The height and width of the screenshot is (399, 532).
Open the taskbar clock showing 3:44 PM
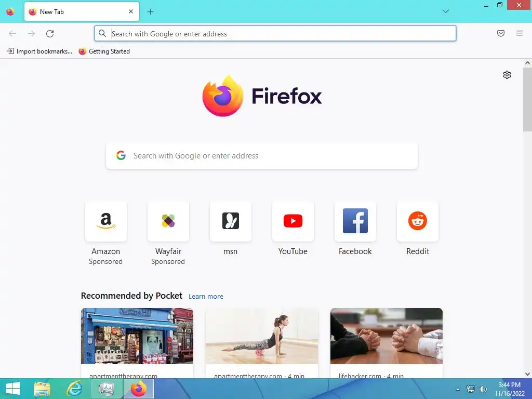(509, 389)
